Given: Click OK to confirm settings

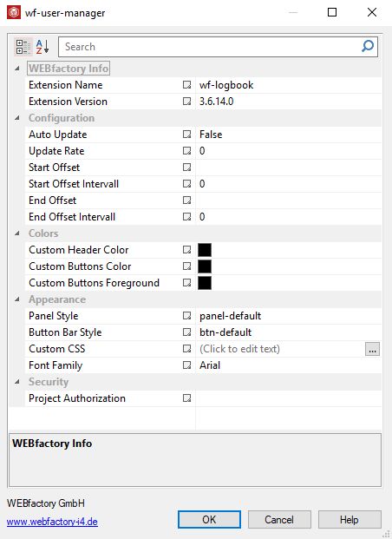Looking at the screenshot, I should (209, 519).
